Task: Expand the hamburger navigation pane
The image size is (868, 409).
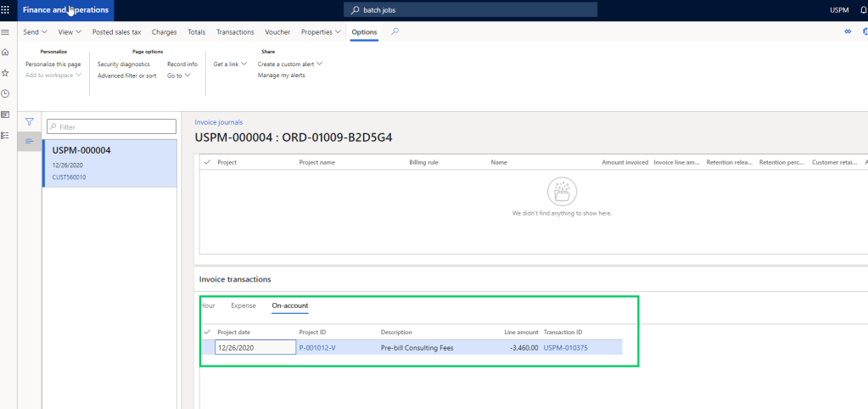Action: 6,32
